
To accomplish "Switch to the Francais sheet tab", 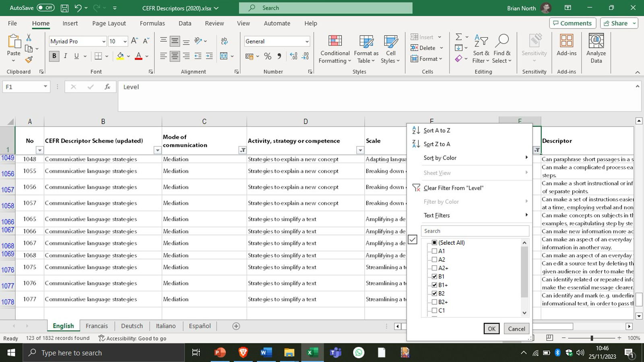I will [x=97, y=326].
